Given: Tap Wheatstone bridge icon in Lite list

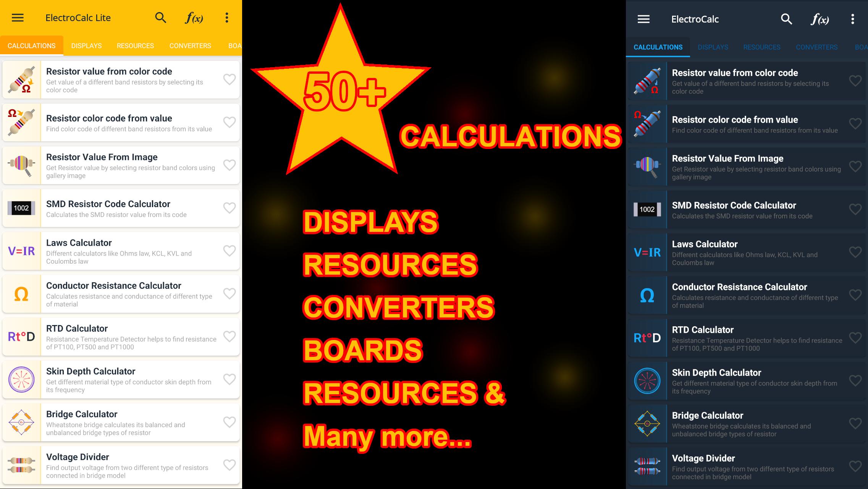Looking at the screenshot, I should tap(21, 422).
